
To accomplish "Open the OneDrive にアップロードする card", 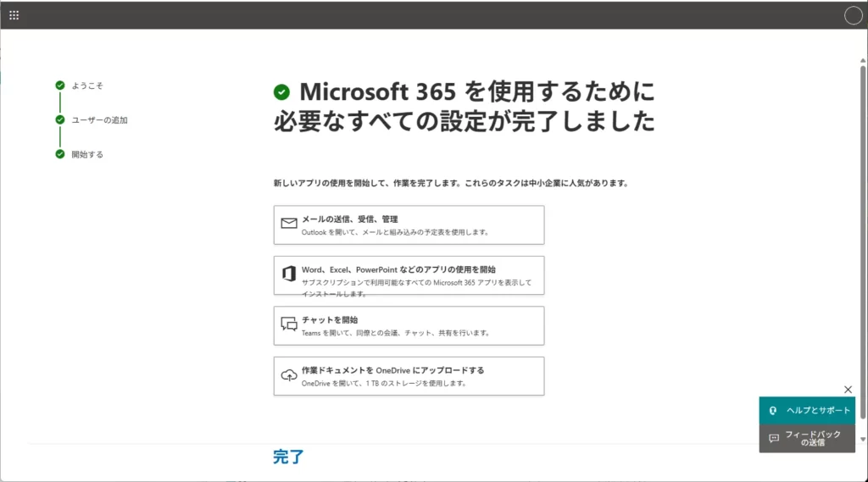I will 409,376.
